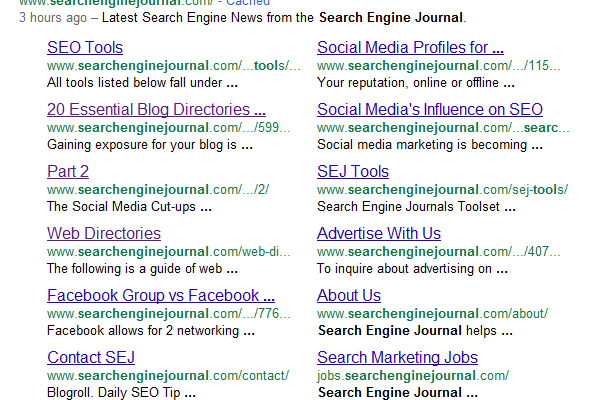Visit the 20 Essential Blog Directories link
604x400 pixels.
coord(156,110)
